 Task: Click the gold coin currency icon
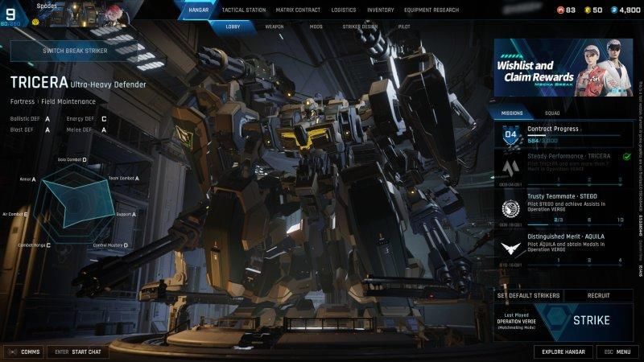click(x=588, y=10)
